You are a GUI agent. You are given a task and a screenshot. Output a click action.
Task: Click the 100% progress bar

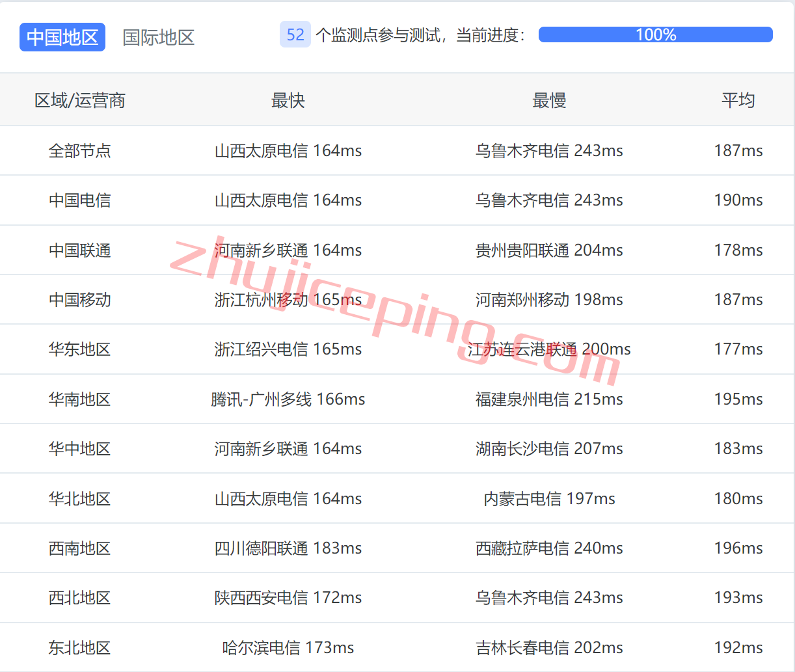(655, 34)
